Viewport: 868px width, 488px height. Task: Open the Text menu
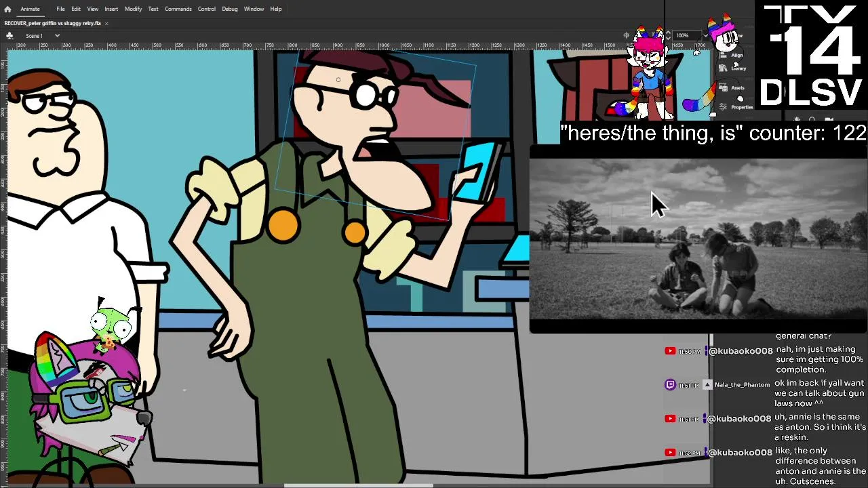(153, 9)
